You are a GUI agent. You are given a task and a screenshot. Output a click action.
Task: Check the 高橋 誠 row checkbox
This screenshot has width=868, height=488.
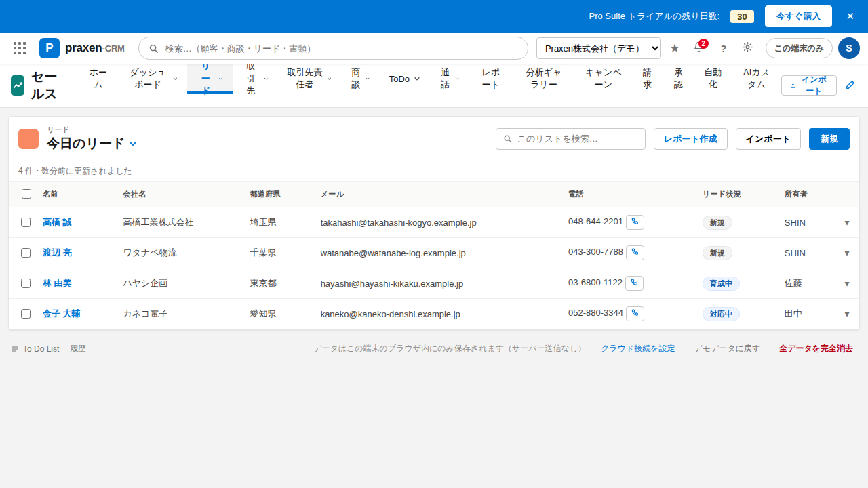pos(26,222)
